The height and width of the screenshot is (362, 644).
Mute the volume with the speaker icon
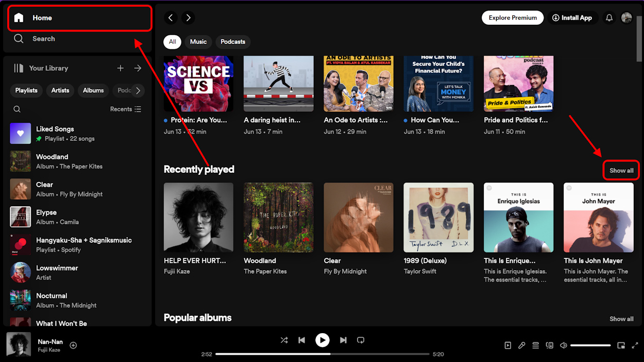[x=563, y=345]
